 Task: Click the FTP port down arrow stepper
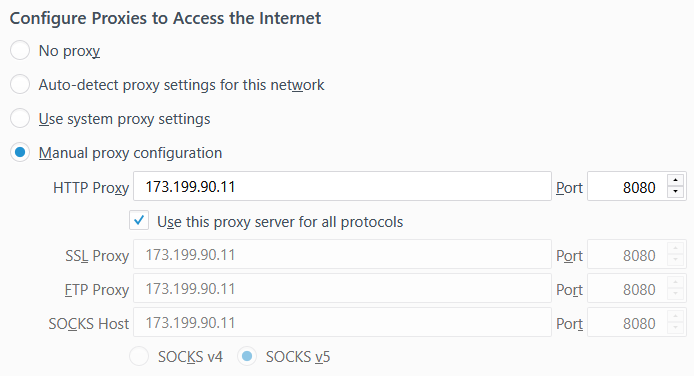point(675,294)
